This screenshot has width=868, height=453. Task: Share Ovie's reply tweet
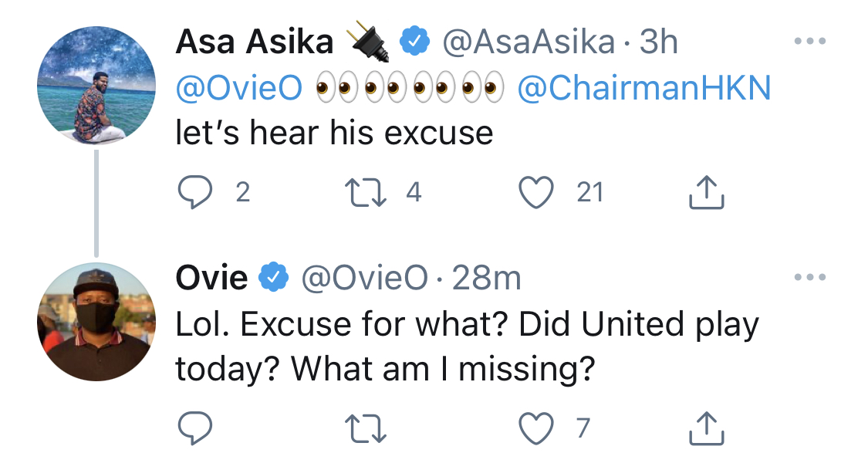point(706,428)
